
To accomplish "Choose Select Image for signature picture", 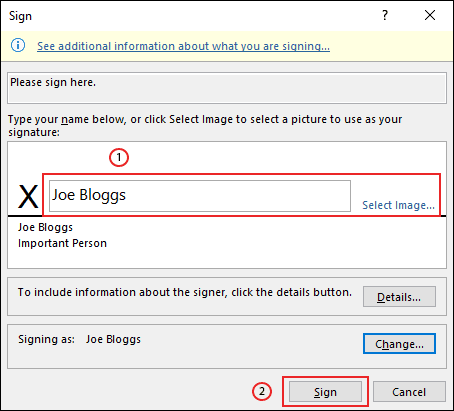I will coord(398,205).
